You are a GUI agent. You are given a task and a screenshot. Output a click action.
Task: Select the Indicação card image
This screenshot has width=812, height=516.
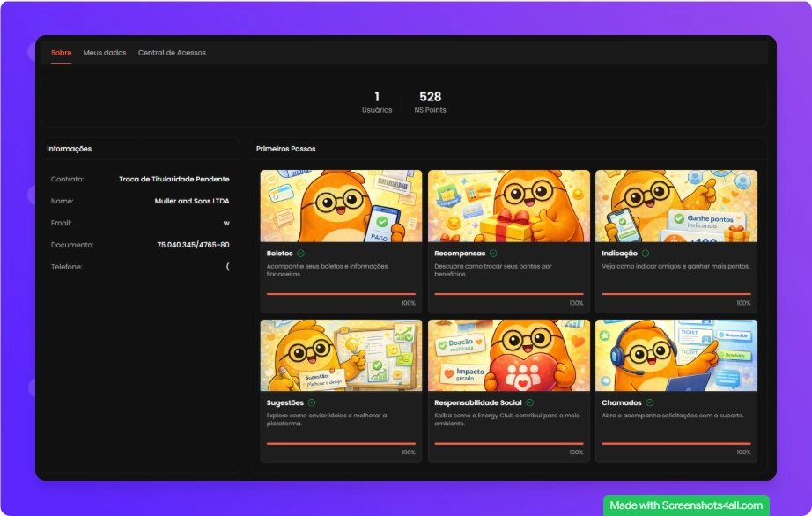(675, 206)
